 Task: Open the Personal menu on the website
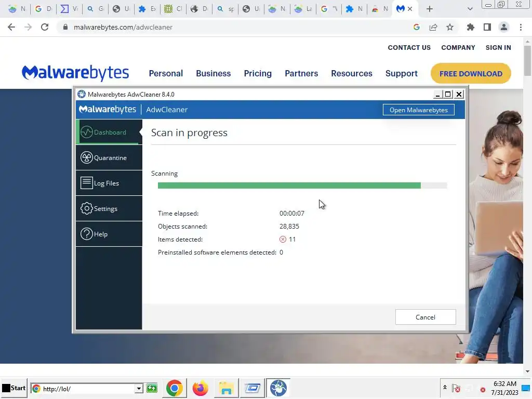[x=166, y=73]
